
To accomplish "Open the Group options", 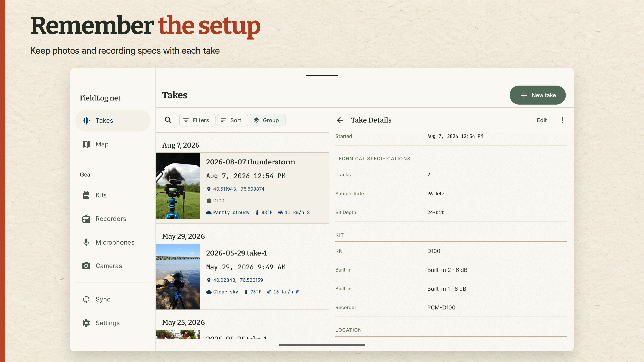I will 267,120.
